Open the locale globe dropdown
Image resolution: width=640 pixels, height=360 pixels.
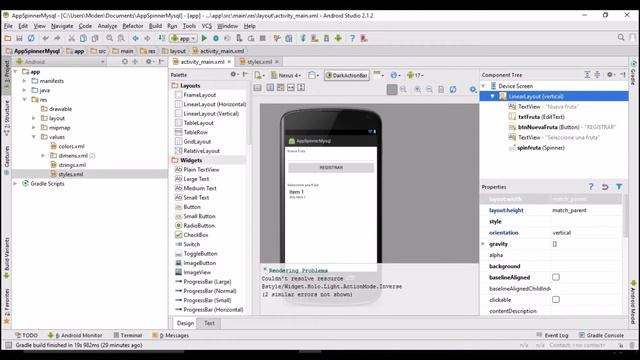396,75
